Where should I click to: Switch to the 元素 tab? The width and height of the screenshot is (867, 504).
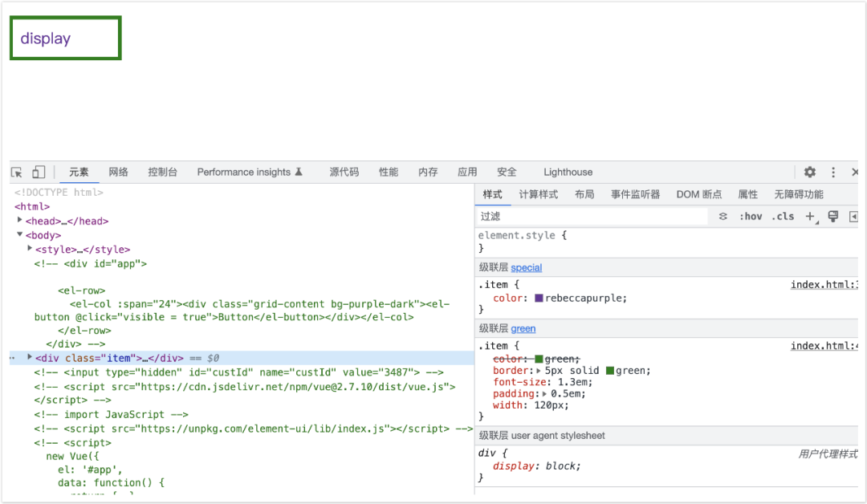79,173
